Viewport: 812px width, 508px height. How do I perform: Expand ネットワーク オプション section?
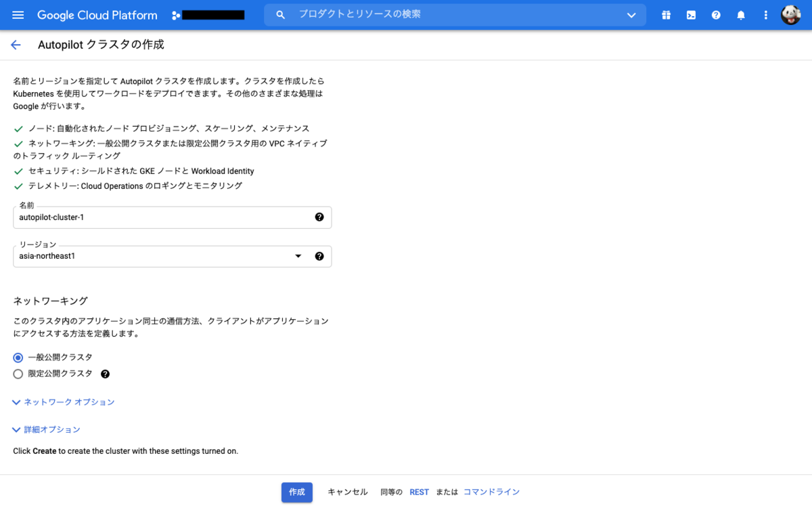click(64, 402)
